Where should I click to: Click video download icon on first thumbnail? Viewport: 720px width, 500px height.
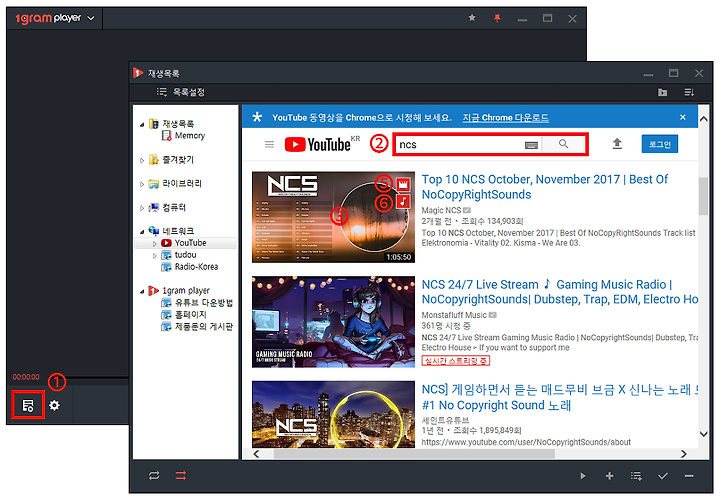point(403,185)
